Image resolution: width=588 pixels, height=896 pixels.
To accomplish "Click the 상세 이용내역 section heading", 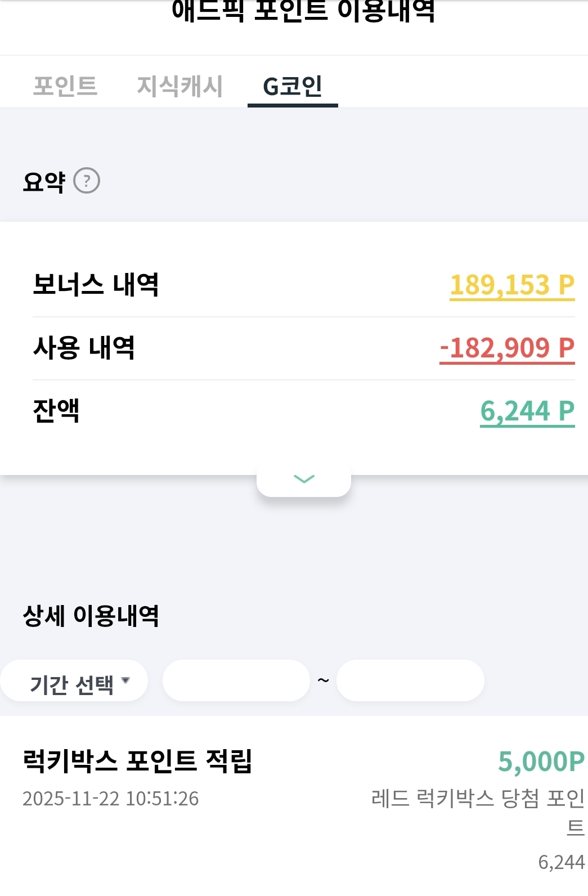I will point(91,616).
